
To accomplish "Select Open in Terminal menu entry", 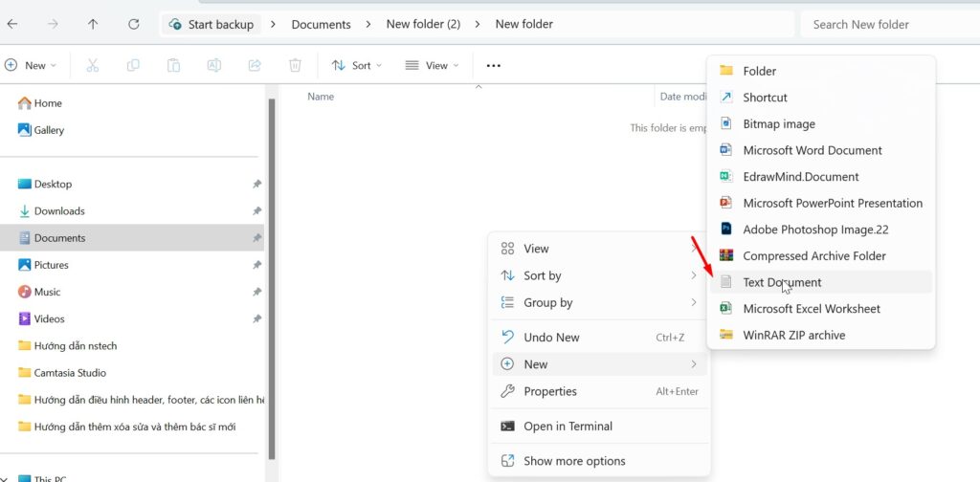I will [568, 426].
